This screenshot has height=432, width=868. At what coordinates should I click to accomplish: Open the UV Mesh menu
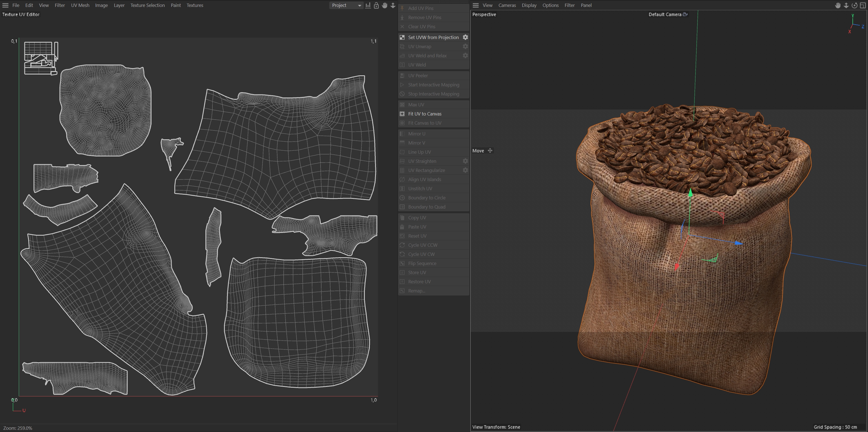[80, 5]
